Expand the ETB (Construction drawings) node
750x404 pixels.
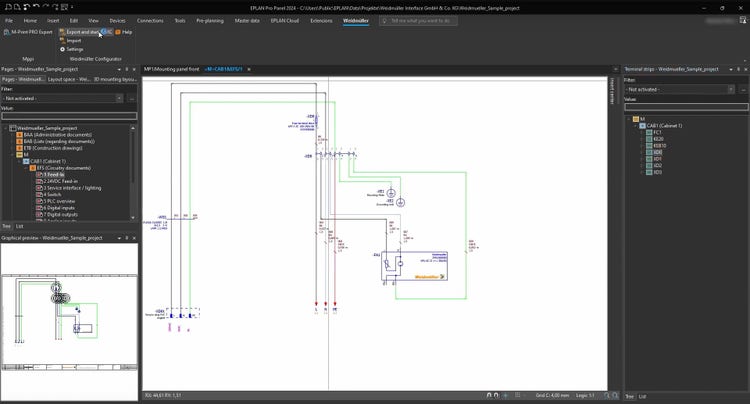point(11,147)
